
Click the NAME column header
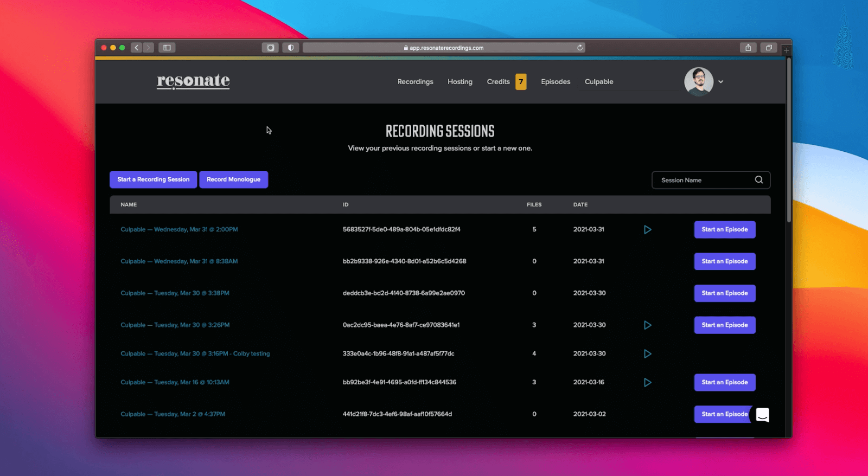coord(129,204)
